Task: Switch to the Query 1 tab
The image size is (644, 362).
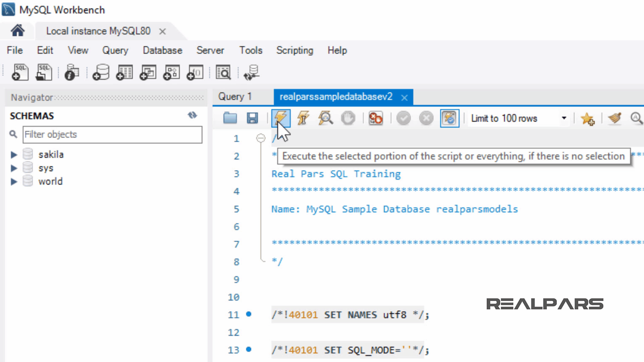Action: click(235, 97)
